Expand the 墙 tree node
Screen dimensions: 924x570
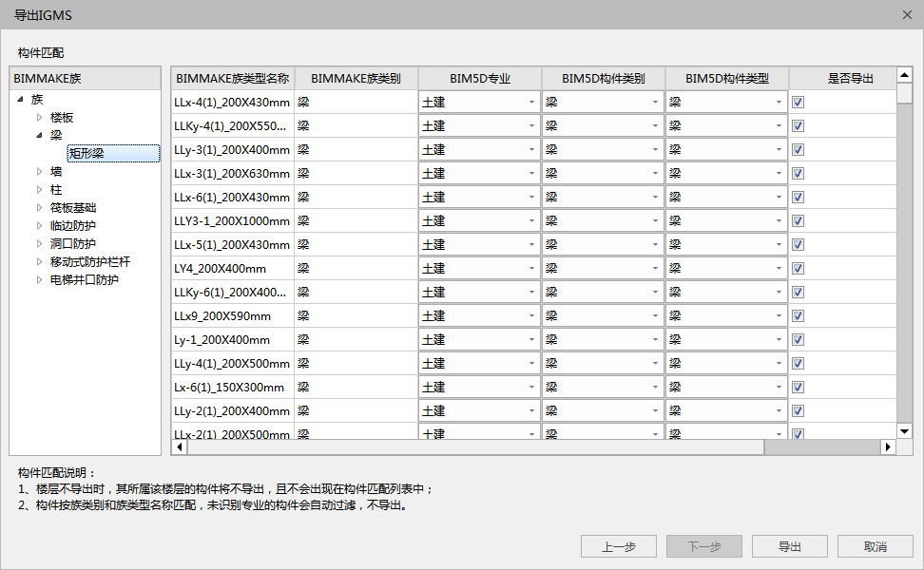tap(40, 171)
